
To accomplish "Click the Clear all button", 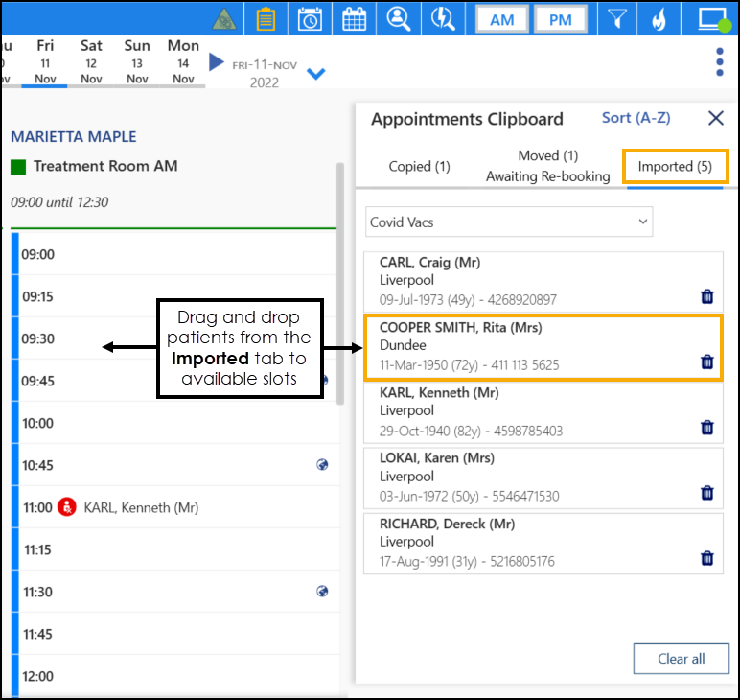I will click(681, 659).
